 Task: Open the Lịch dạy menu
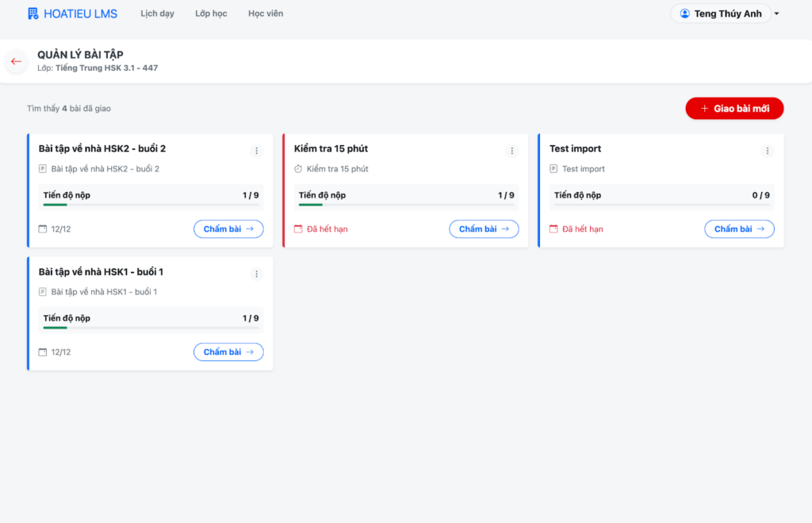pyautogui.click(x=157, y=13)
